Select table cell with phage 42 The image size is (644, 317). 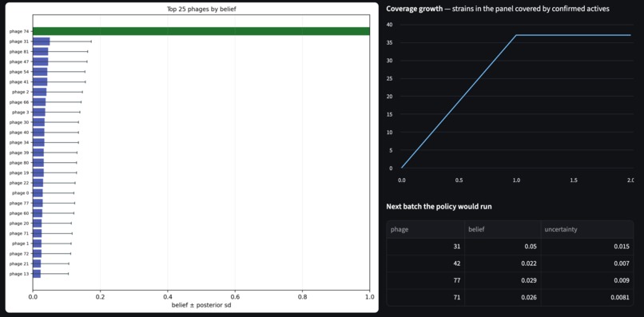pos(426,264)
